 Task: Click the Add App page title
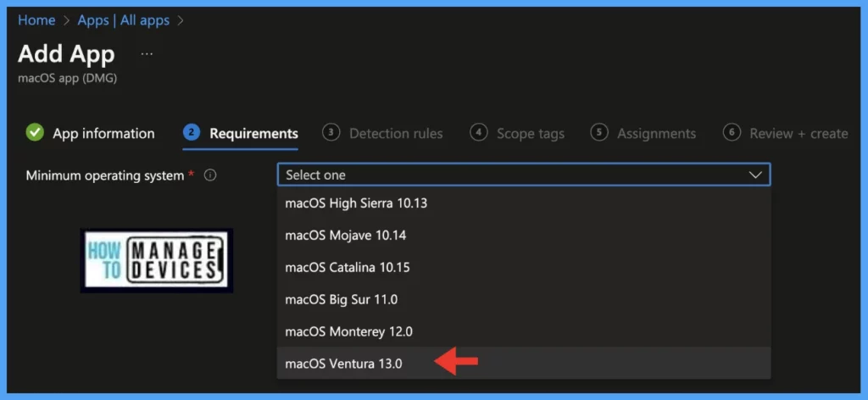[66, 54]
